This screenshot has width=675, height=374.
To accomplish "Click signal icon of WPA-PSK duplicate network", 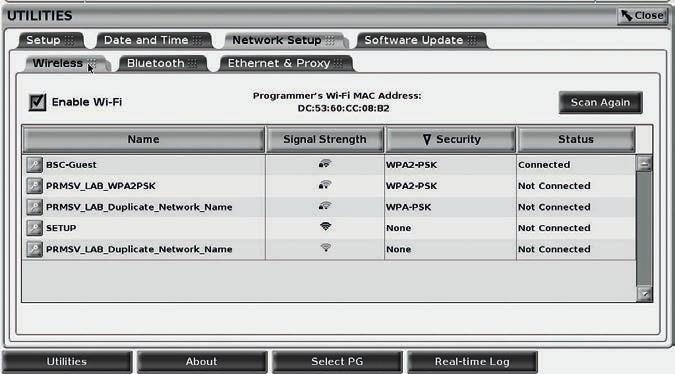I will tap(325, 206).
